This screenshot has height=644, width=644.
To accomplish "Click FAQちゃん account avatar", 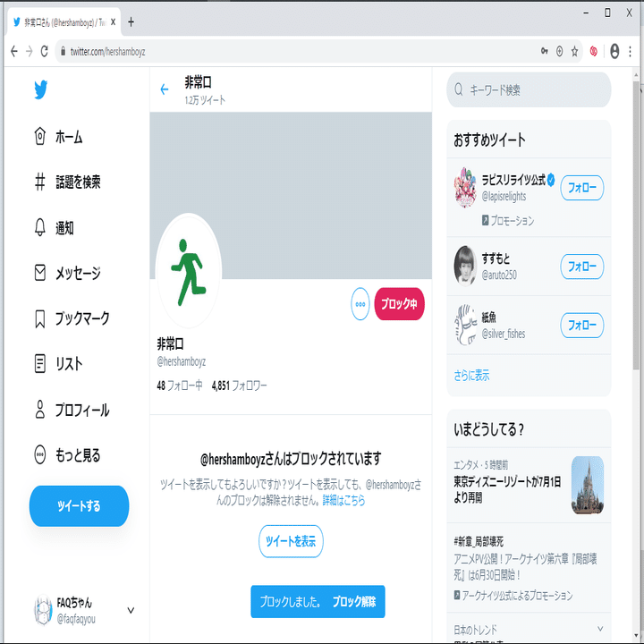I will pos(43,610).
